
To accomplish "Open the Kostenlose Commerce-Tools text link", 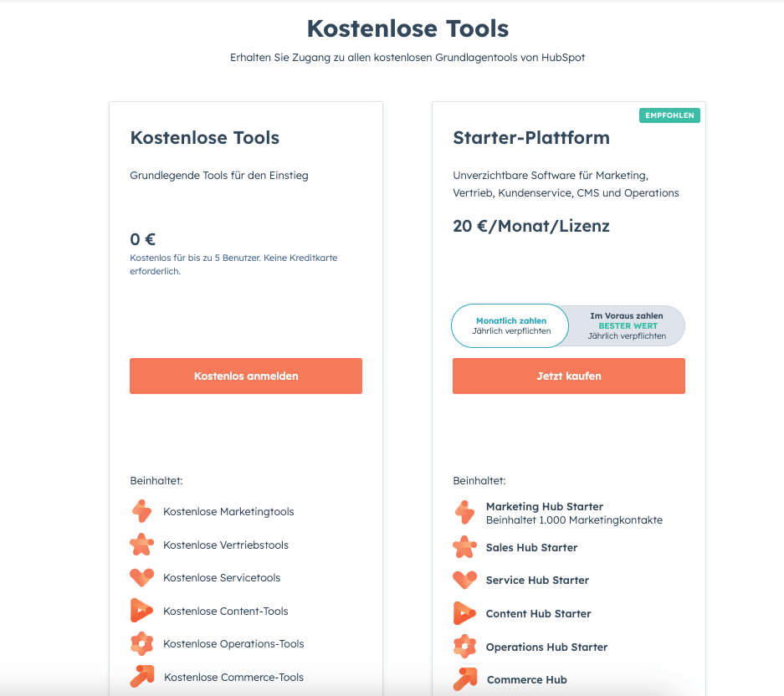I will point(233,677).
